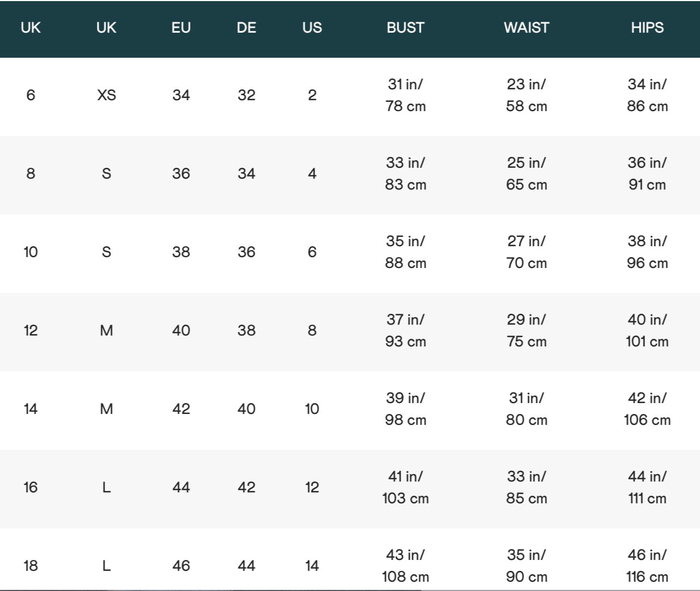Click EU size 42 cell

pyautogui.click(x=181, y=409)
